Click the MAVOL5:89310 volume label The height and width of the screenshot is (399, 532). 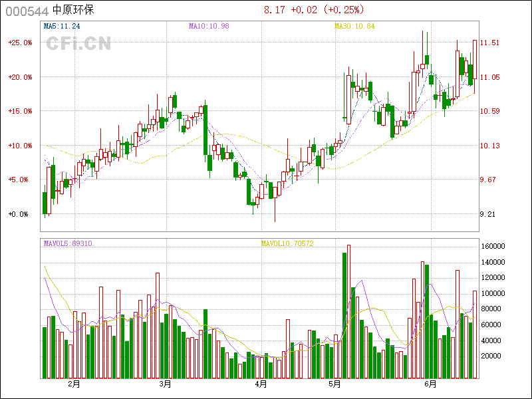click(x=68, y=243)
